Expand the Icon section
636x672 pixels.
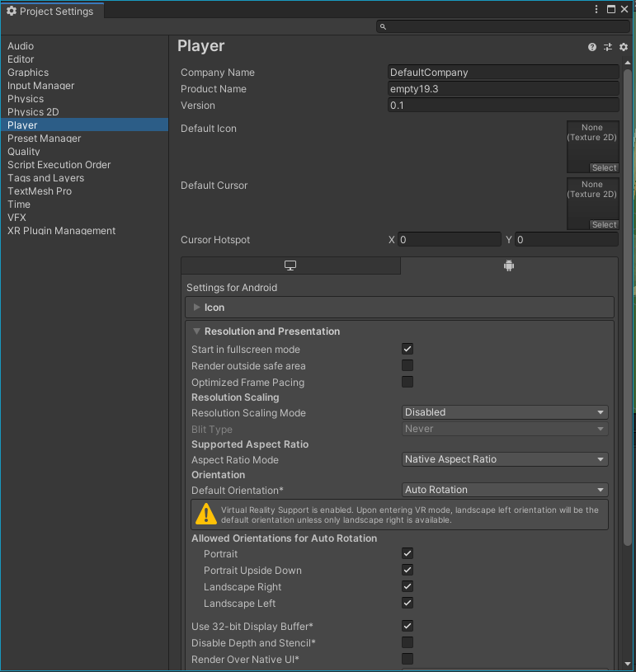pos(197,307)
